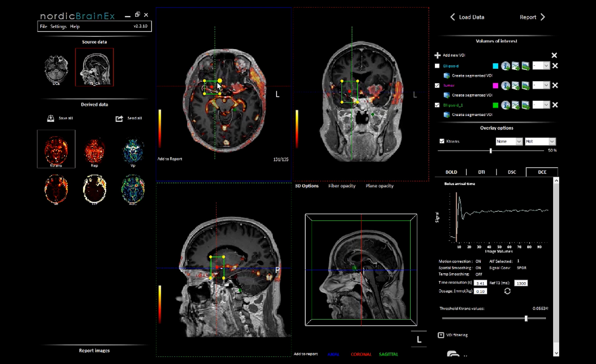The width and height of the screenshot is (596, 364).
Task: Open the Plane opacity control
Action: click(x=379, y=186)
